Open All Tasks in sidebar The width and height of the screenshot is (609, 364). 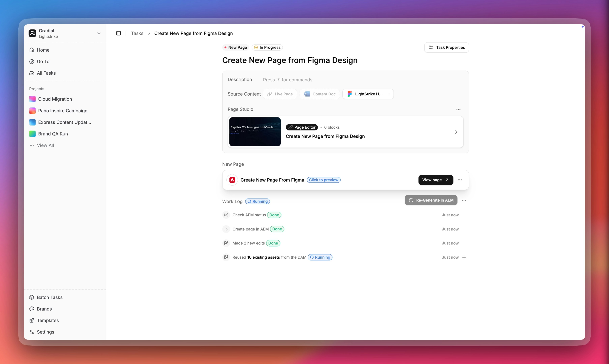(46, 73)
